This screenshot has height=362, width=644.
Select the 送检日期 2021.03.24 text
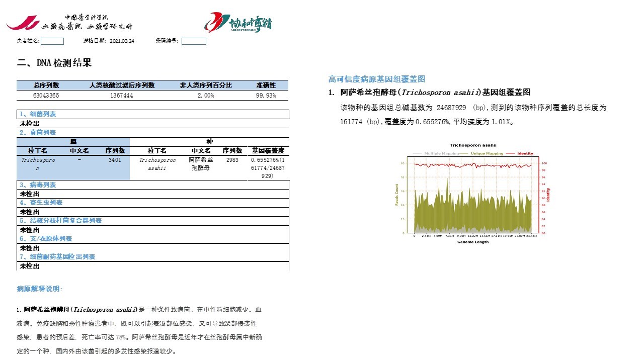click(x=108, y=41)
